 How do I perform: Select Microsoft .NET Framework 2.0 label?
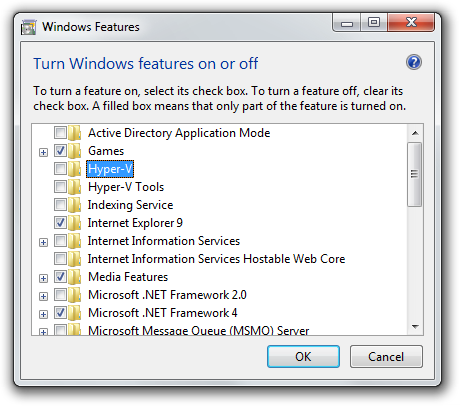(167, 295)
